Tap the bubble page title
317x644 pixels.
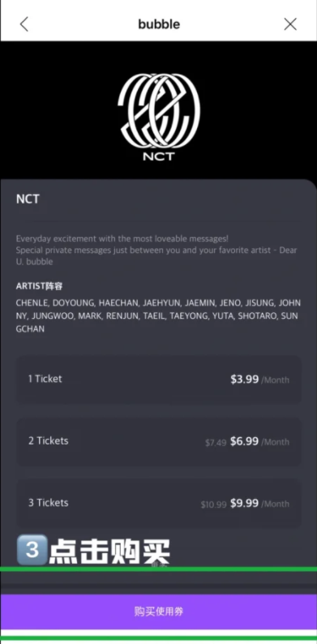click(x=159, y=24)
